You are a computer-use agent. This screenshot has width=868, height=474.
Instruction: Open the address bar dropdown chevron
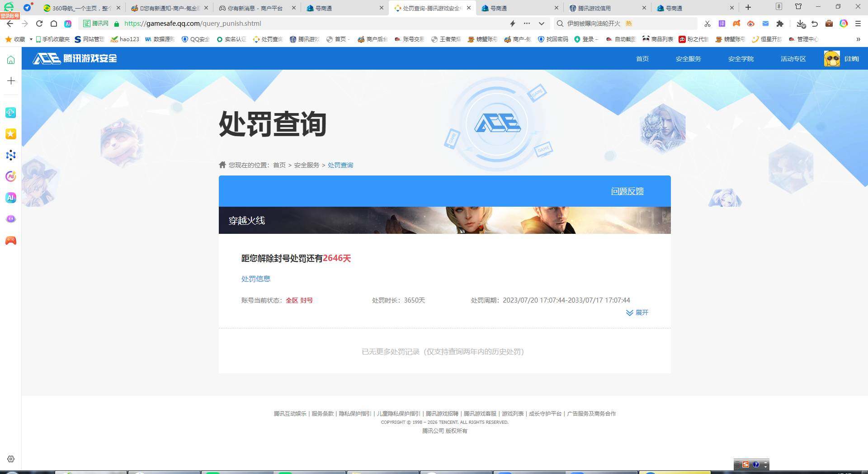coord(541,24)
